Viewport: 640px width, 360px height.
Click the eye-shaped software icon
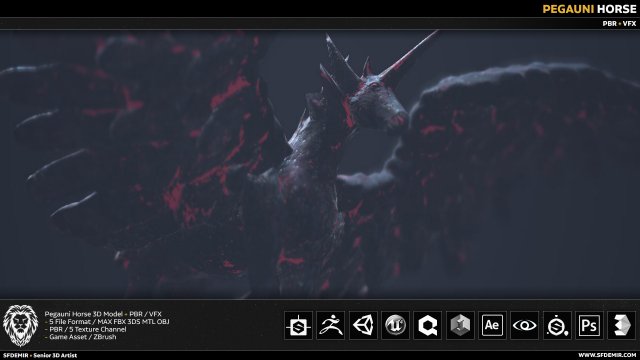[524, 325]
